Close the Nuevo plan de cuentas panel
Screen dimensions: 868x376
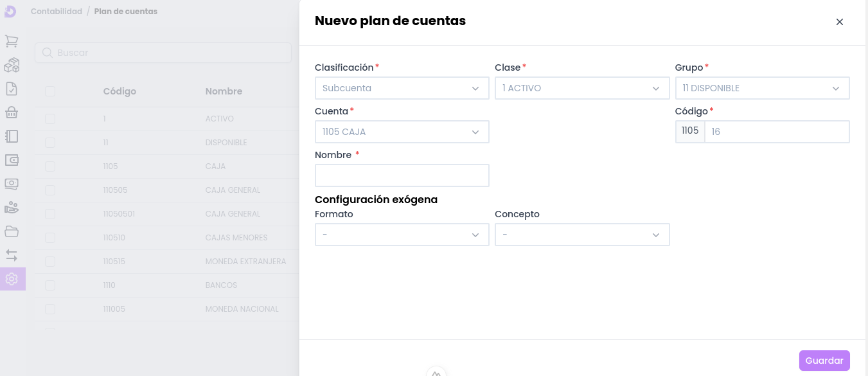[839, 22]
